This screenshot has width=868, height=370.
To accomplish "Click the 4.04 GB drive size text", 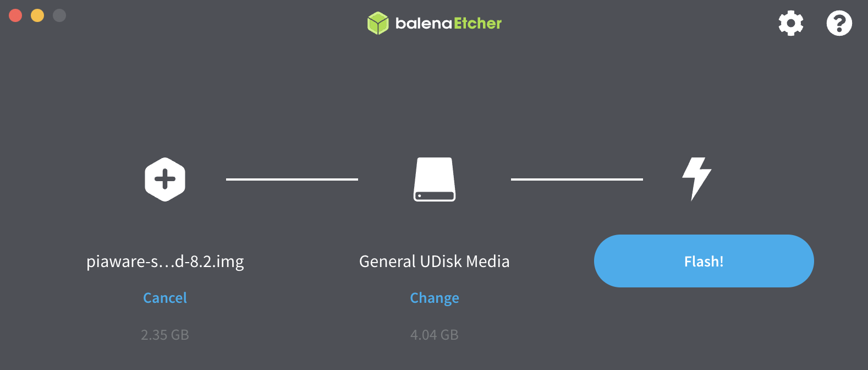I will (x=435, y=335).
